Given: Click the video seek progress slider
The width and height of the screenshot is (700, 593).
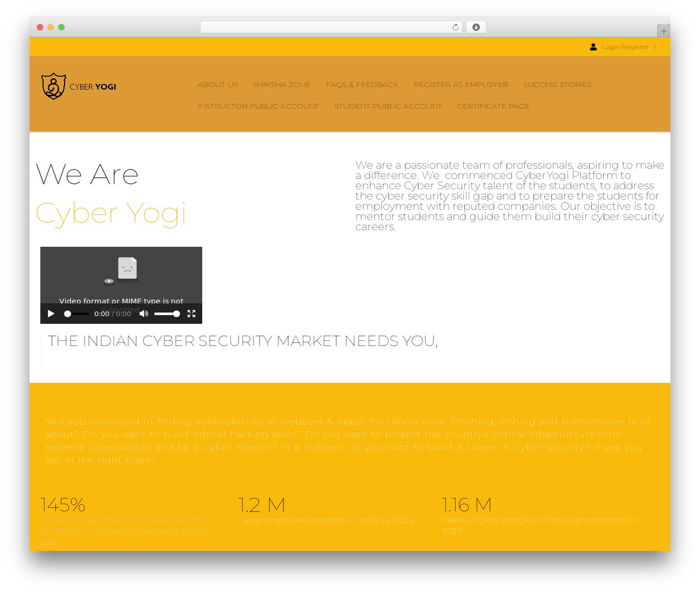Looking at the screenshot, I should [x=75, y=313].
